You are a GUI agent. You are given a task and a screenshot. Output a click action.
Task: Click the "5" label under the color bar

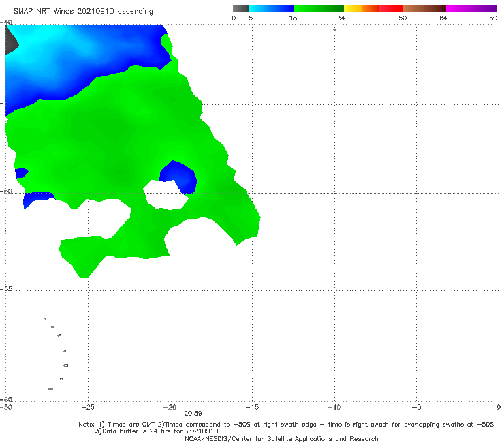pyautogui.click(x=251, y=18)
